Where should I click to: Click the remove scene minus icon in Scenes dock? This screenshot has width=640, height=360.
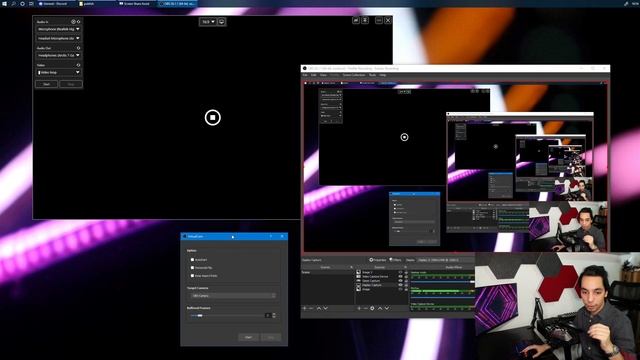(x=311, y=308)
